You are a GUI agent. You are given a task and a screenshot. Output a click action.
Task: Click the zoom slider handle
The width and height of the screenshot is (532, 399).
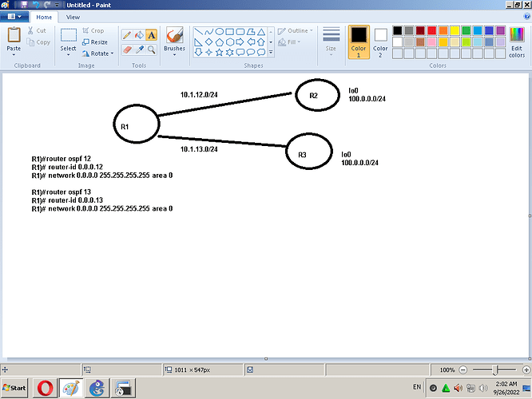(x=495, y=369)
